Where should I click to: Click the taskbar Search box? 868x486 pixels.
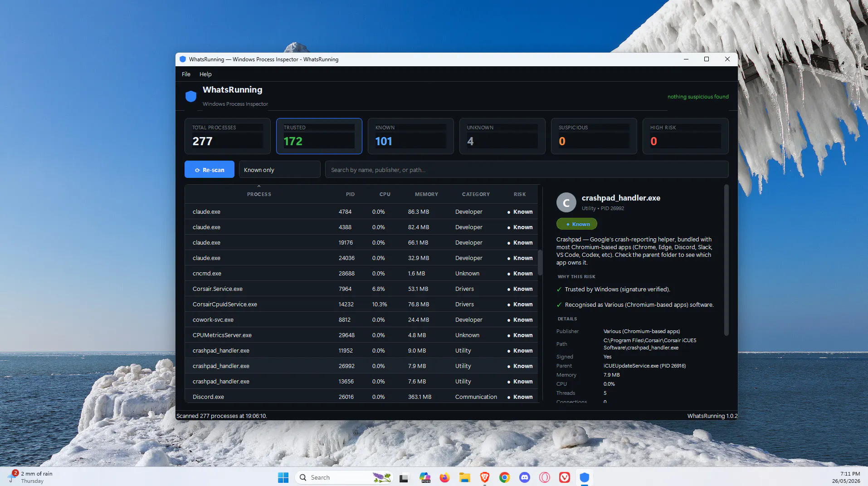click(x=345, y=477)
